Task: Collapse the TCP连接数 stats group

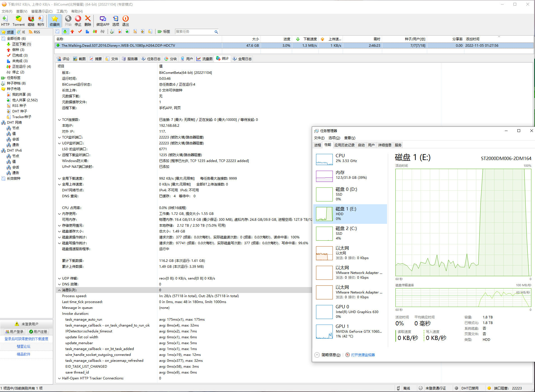Action: point(59,120)
